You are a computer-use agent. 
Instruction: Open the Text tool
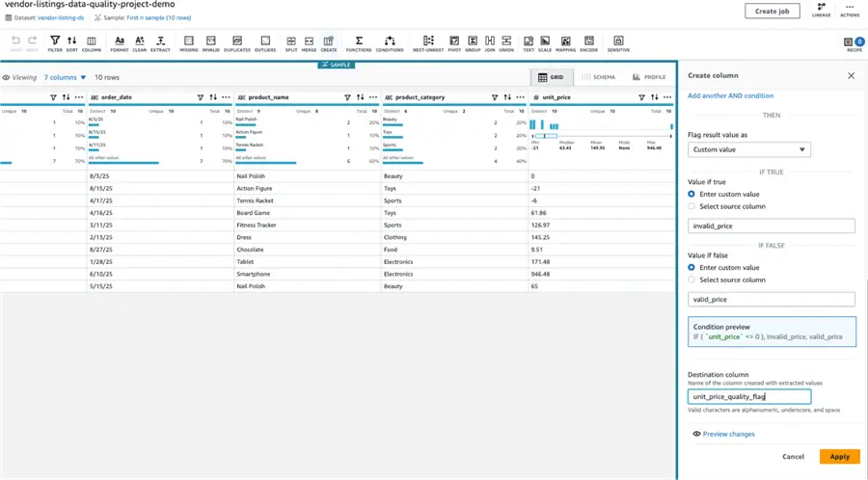tap(529, 43)
